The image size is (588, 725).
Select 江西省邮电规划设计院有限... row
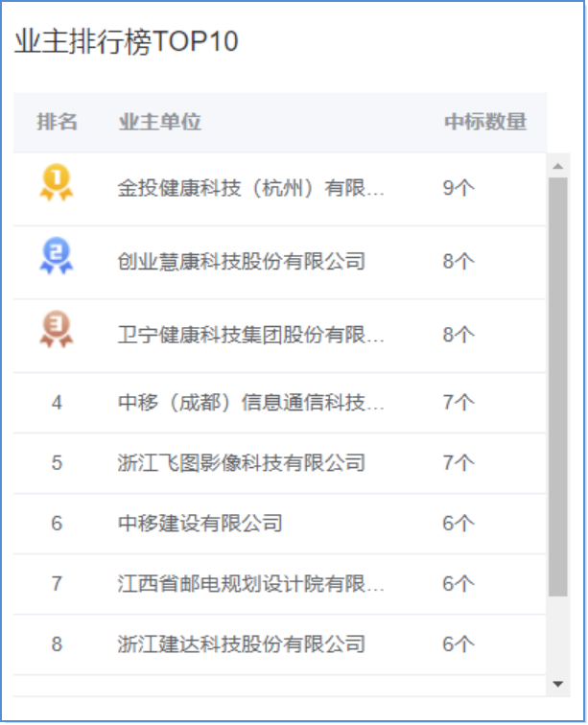280,584
